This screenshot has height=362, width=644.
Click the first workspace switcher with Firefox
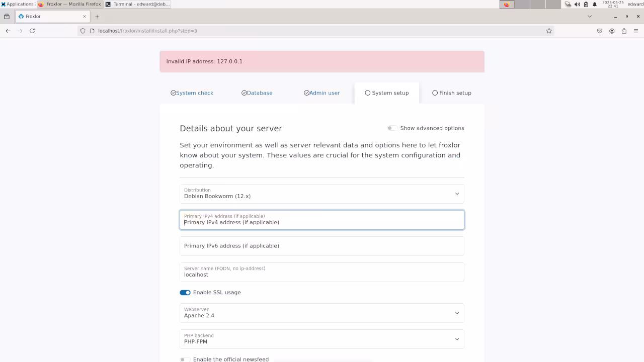tap(507, 4)
